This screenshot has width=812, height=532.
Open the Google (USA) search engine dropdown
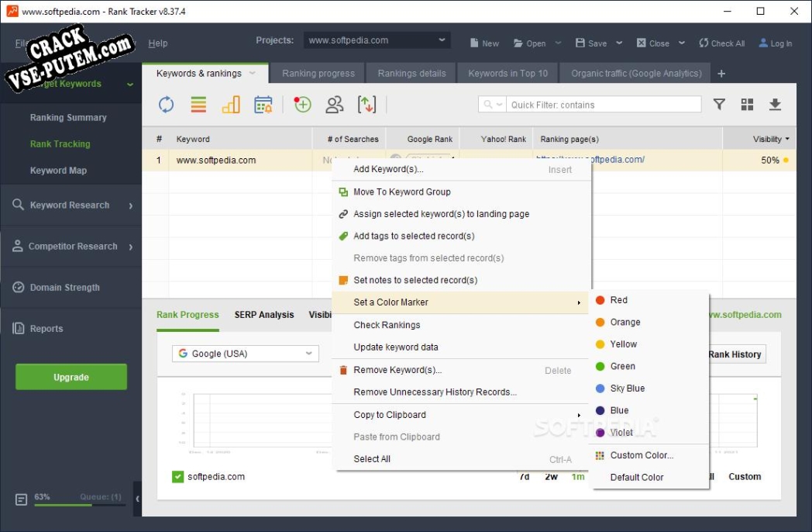[246, 354]
